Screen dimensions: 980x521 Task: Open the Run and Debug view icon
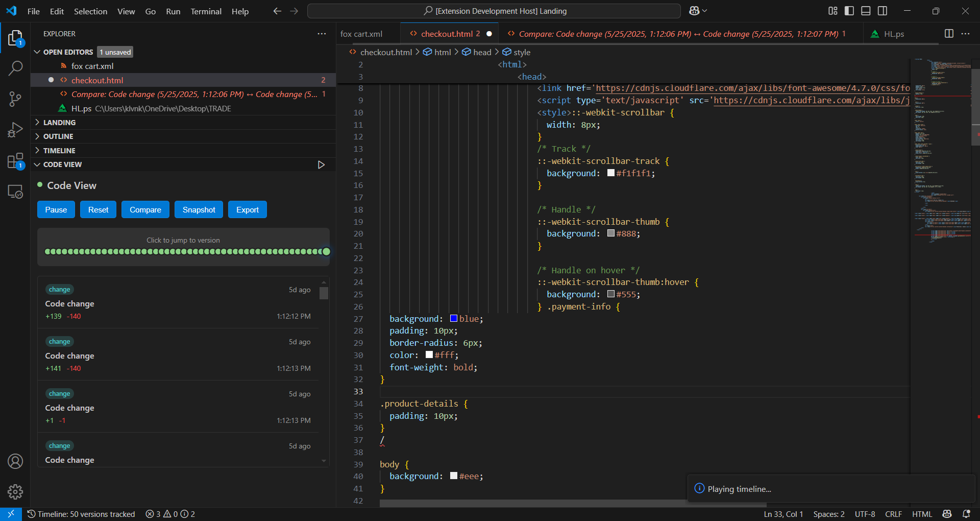15,130
